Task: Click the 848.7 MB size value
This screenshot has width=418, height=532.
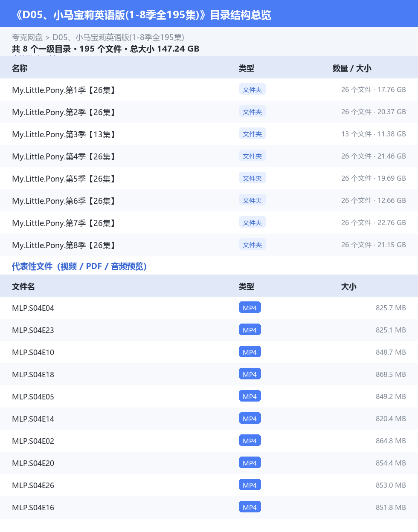Action: pyautogui.click(x=391, y=352)
